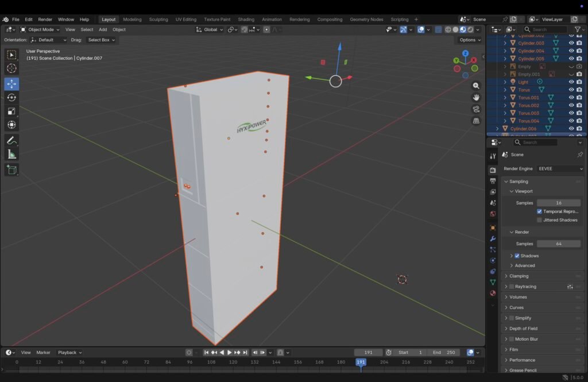Toggle camera view icon in viewport
The width and height of the screenshot is (588, 382).
click(x=476, y=109)
